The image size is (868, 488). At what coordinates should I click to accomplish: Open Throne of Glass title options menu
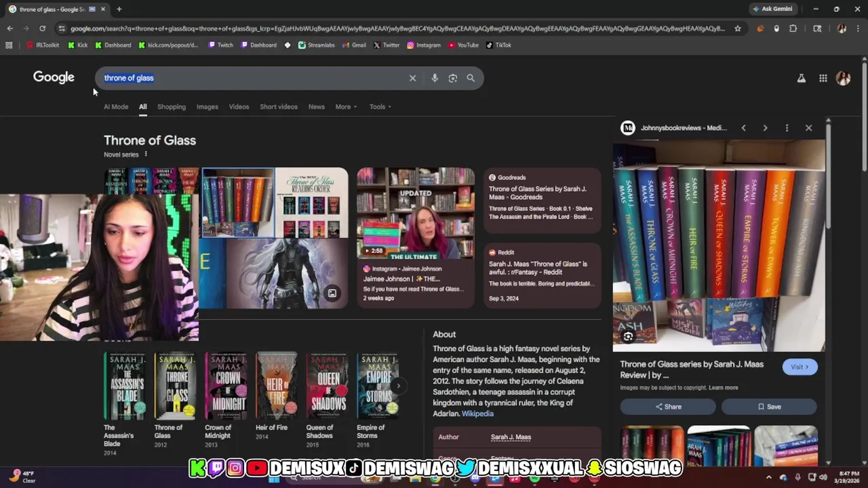(145, 154)
